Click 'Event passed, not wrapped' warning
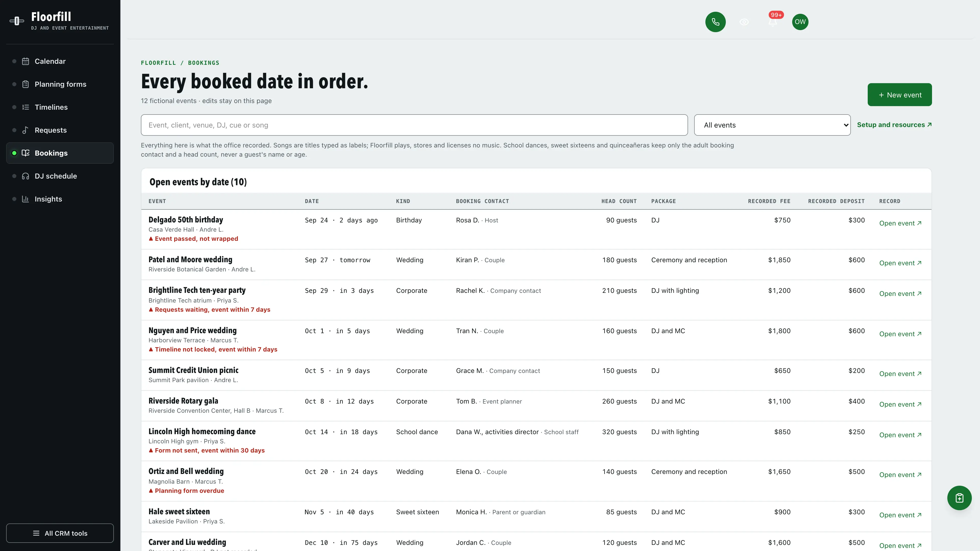 (x=193, y=239)
